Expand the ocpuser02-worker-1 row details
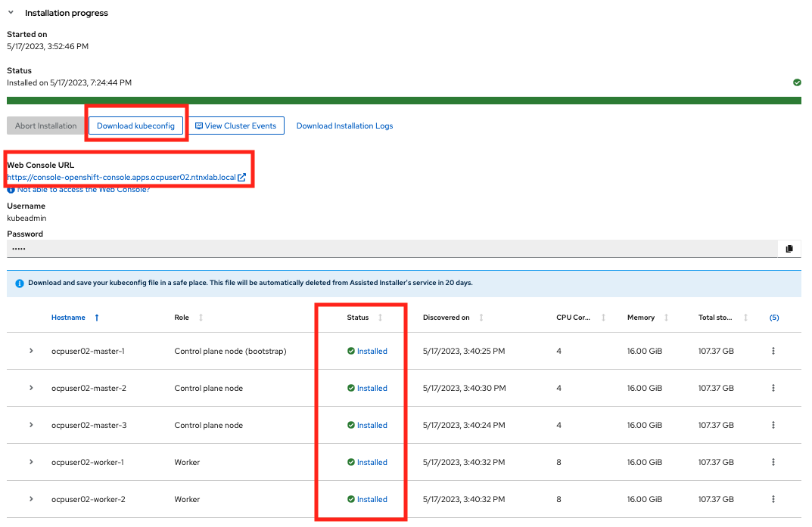812x527 pixels. (31, 462)
